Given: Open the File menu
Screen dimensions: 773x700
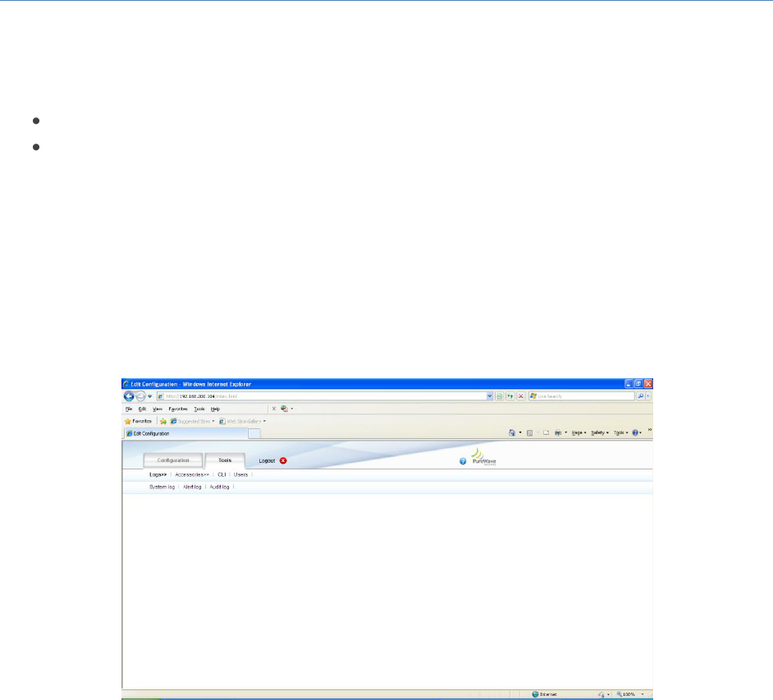Looking at the screenshot, I should pos(129,409).
